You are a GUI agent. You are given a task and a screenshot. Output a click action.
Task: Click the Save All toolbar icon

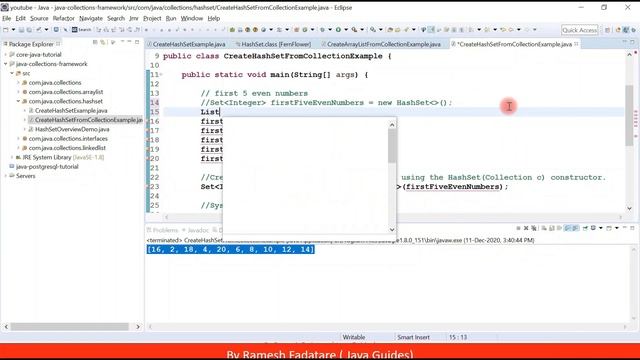coord(29,30)
